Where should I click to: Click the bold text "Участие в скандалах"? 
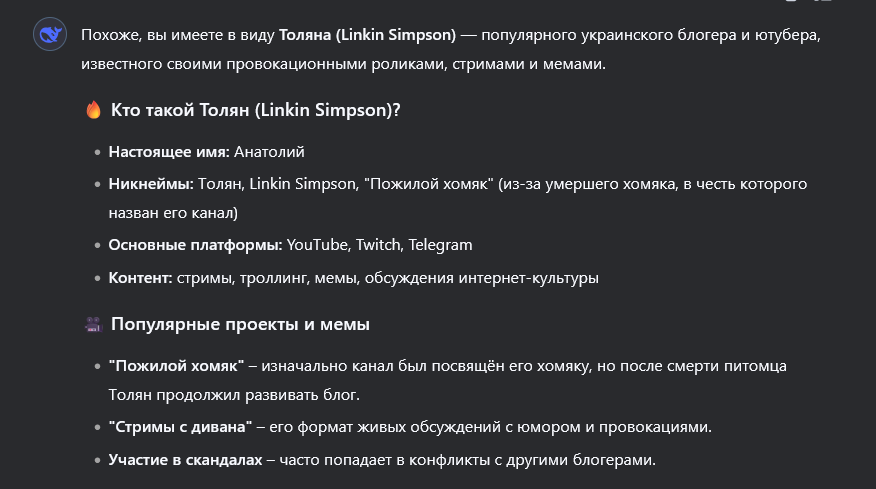pos(185,460)
